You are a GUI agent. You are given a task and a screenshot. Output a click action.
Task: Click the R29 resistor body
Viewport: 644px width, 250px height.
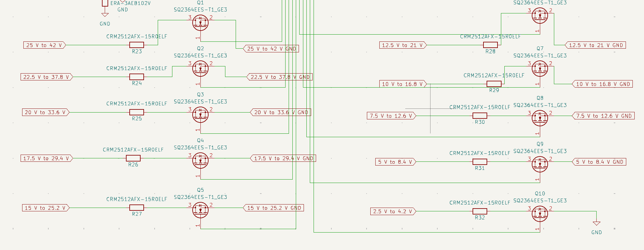[x=494, y=84]
